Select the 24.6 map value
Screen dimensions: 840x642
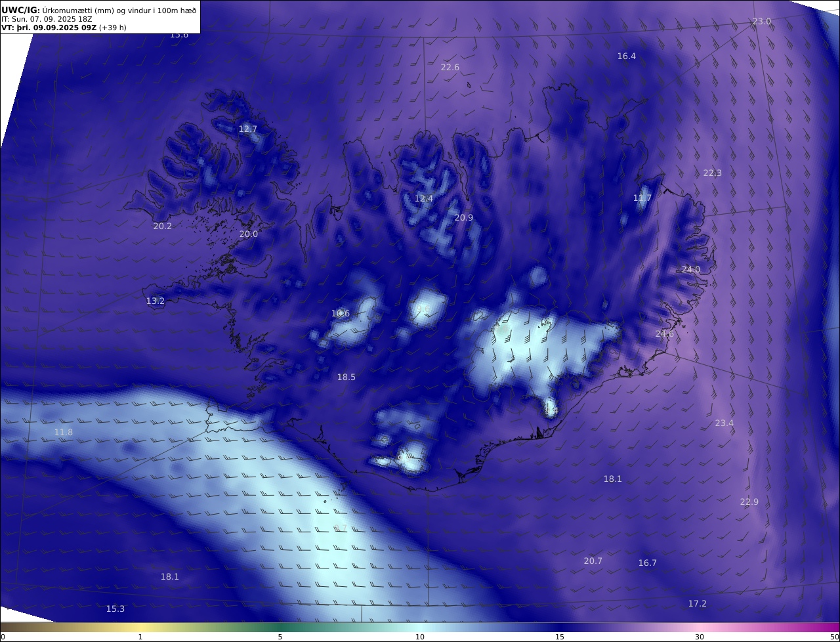pyautogui.click(x=664, y=334)
